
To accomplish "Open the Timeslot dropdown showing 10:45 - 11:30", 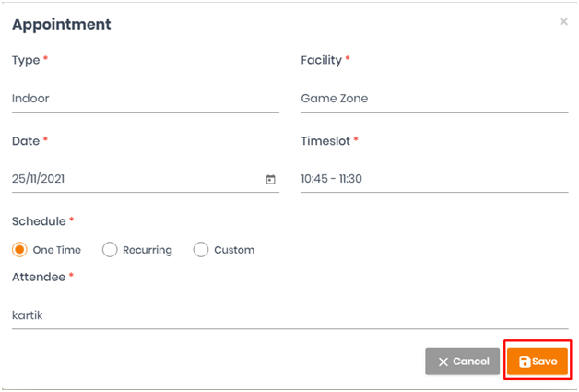I will click(x=434, y=179).
